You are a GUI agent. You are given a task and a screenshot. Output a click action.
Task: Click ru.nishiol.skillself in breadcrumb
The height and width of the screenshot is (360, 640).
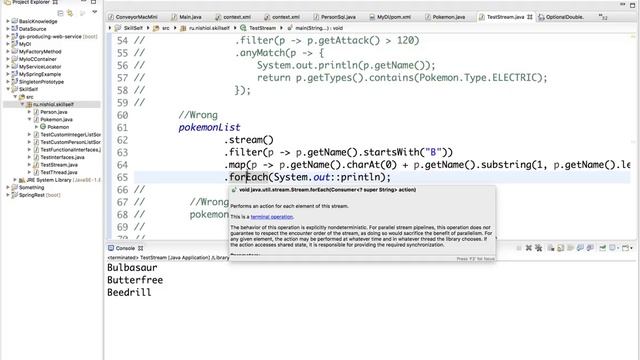pos(210,28)
